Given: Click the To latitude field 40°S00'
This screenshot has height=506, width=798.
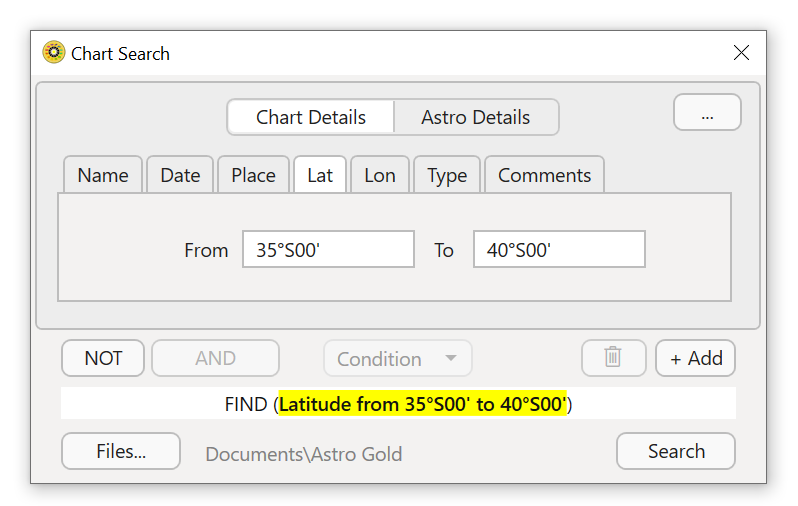Looking at the screenshot, I should coord(559,249).
